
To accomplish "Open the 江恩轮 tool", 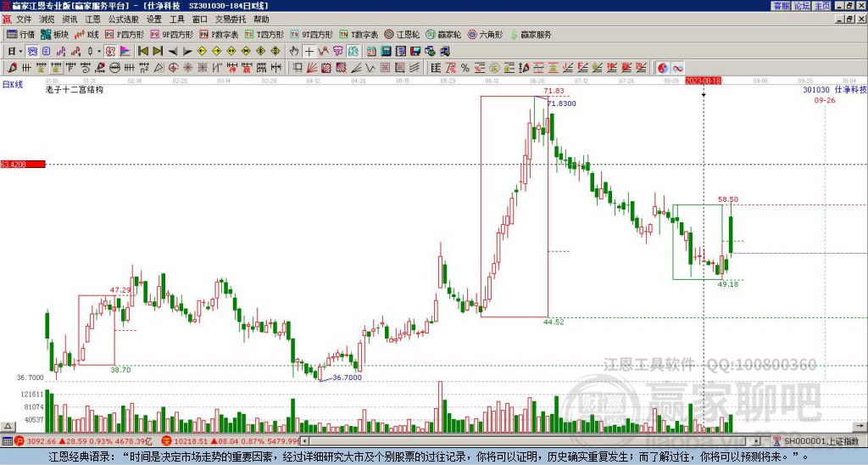I will [x=402, y=34].
